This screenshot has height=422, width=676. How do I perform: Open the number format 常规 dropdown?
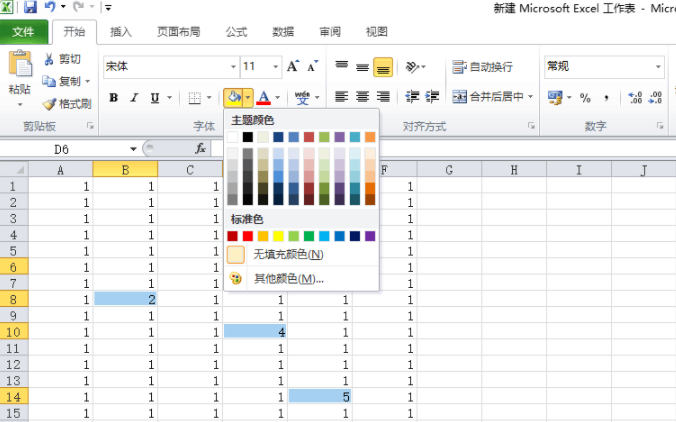click(659, 67)
